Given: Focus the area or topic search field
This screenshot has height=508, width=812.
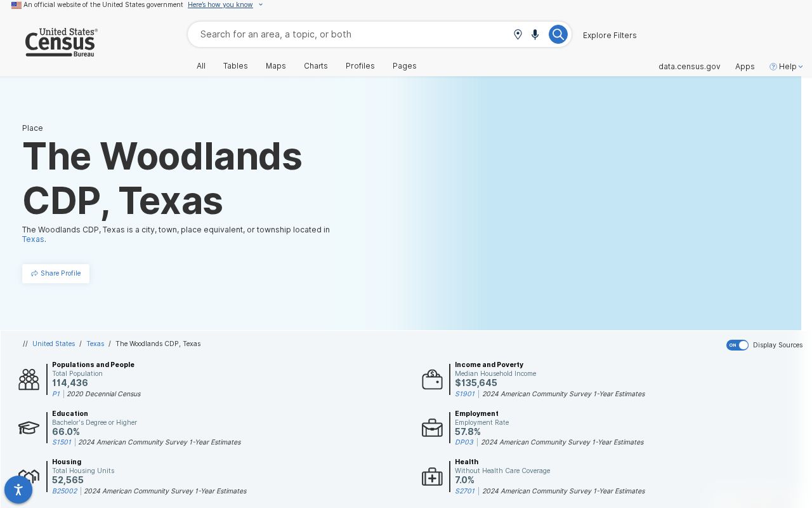Looking at the screenshot, I should point(352,34).
